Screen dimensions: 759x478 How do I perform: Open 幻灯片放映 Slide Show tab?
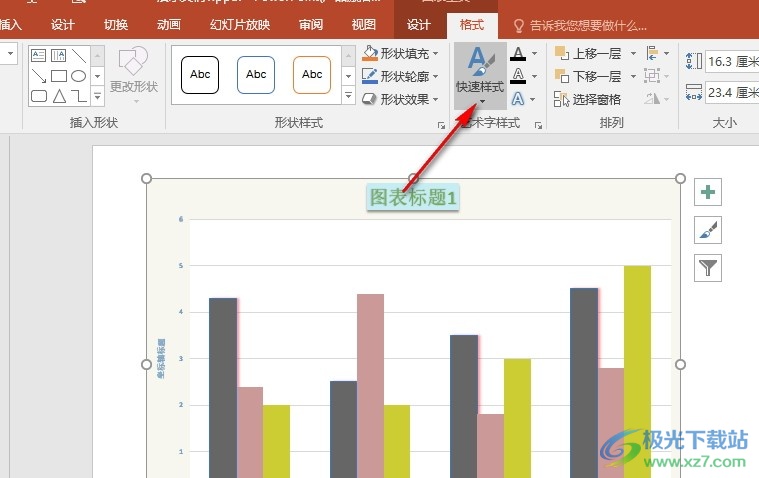[240, 24]
